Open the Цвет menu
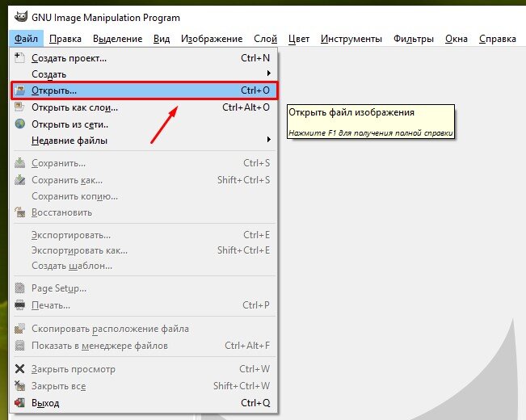 pos(299,39)
